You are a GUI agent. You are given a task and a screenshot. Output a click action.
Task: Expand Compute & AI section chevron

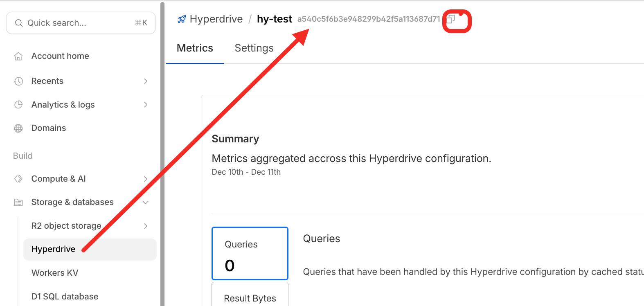point(146,179)
